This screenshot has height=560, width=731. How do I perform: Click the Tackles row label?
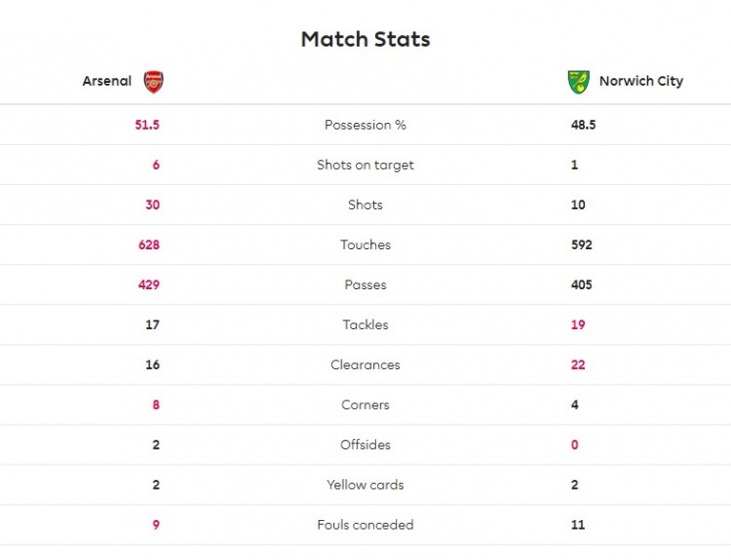(x=365, y=325)
